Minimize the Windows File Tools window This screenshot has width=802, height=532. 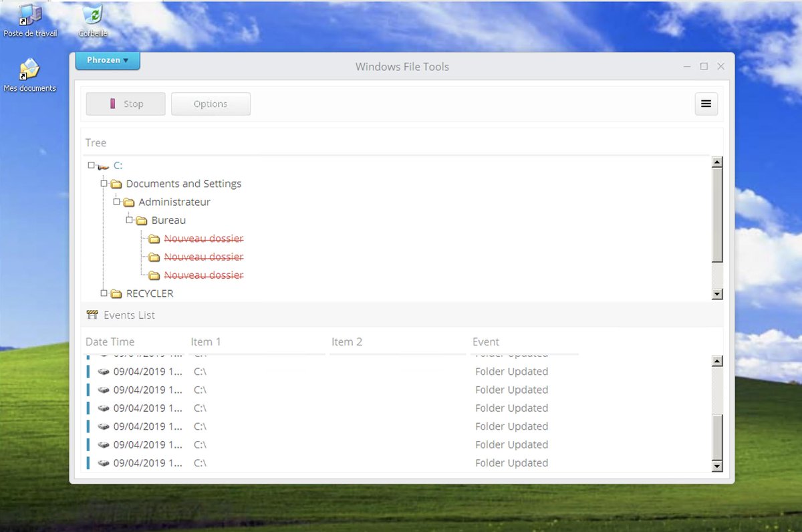(x=687, y=66)
